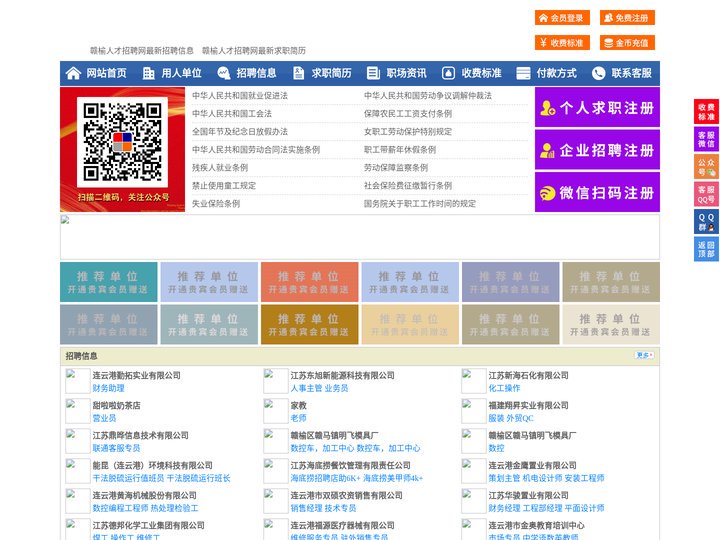
Task: Open 江苏华骏置业有限公司 listing
Action: tap(529, 495)
